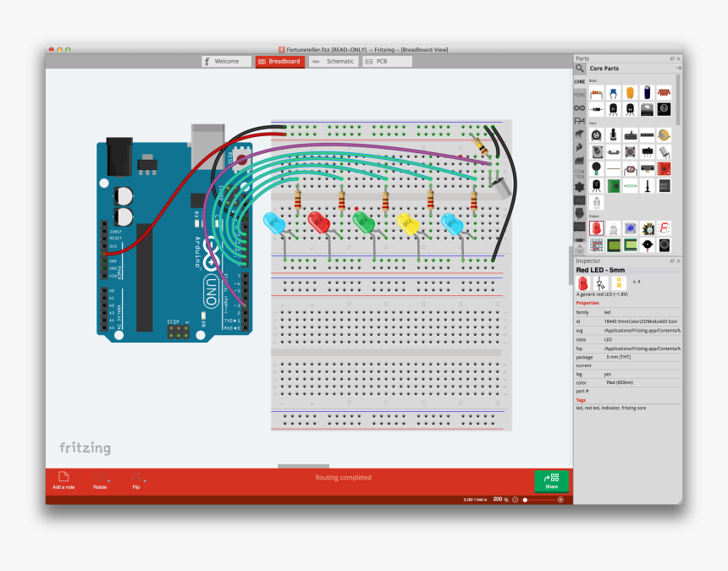Open the Parallax parts bin
The height and width of the screenshot is (571, 728).
579,121
